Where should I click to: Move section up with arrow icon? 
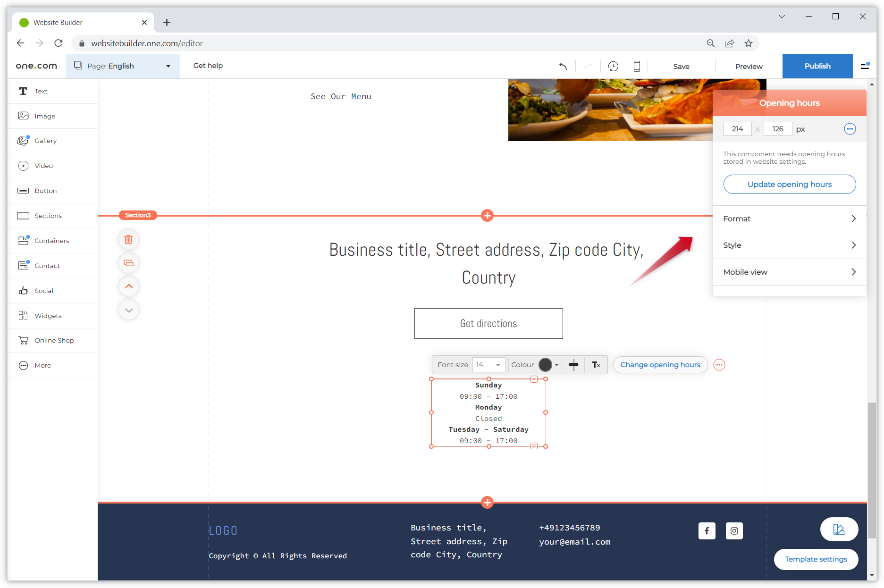coord(128,286)
